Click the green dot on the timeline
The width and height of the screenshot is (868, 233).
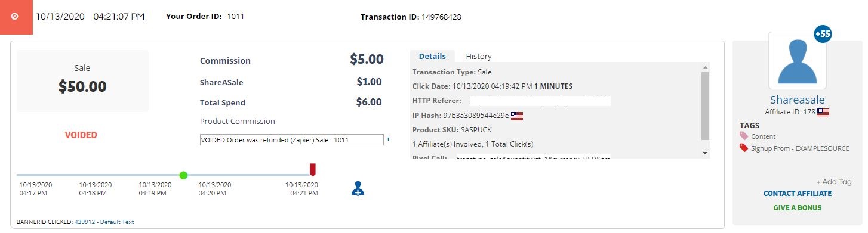(x=183, y=175)
